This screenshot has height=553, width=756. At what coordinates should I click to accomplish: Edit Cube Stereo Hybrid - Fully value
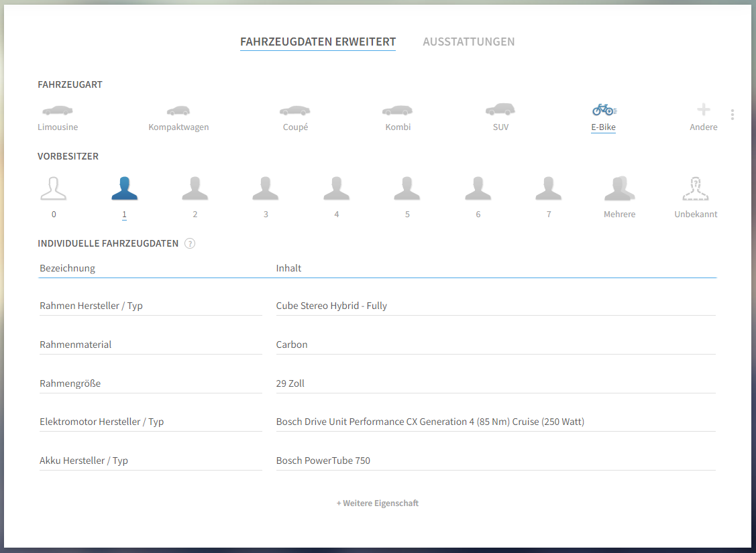pos(496,306)
